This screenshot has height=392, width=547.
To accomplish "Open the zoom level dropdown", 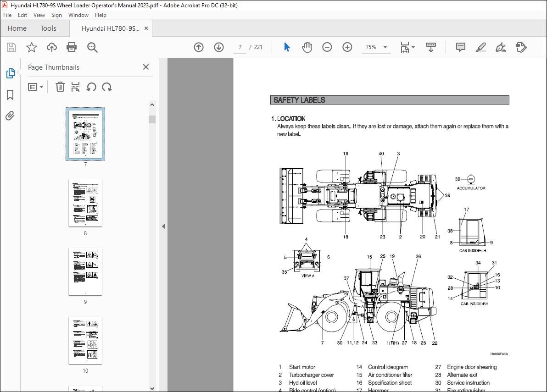I will click(385, 47).
